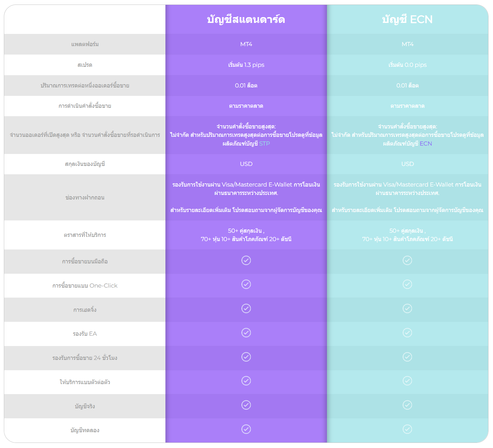Image resolution: width=493 pixels, height=448 pixels.
Task: Select the บัญชี ECN column header
Action: (407, 19)
